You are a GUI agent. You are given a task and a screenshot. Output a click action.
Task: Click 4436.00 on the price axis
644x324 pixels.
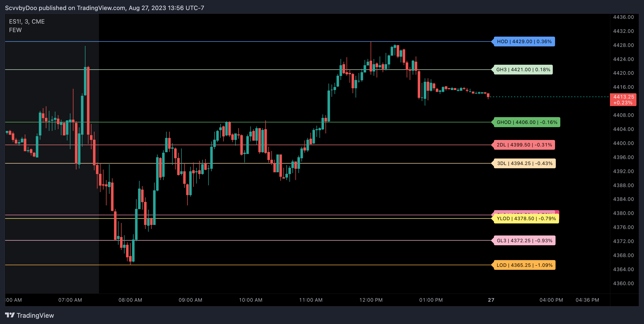click(623, 17)
